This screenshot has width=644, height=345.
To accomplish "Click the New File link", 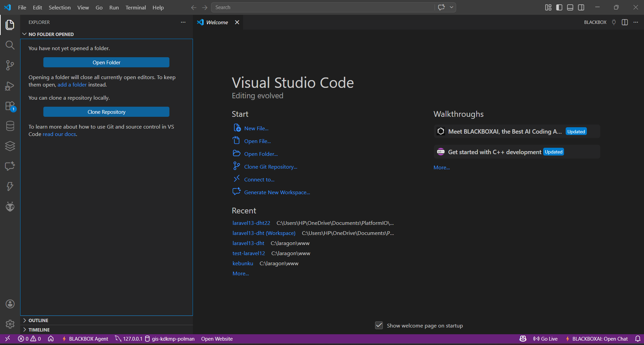I will tap(256, 128).
